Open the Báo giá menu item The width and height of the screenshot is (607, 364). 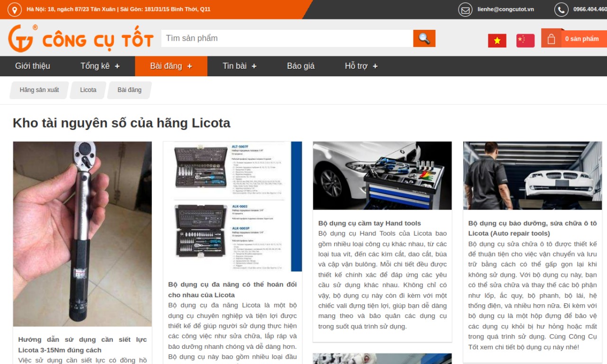pyautogui.click(x=301, y=66)
